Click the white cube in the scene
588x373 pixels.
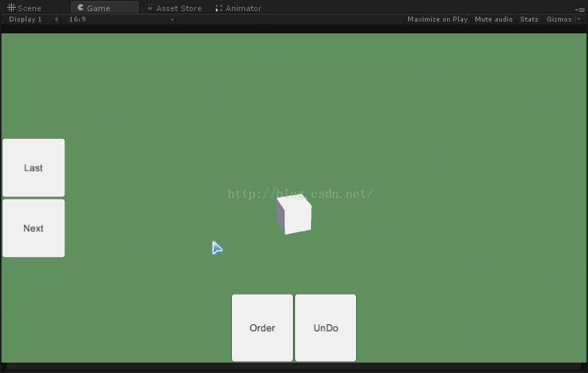click(x=294, y=215)
